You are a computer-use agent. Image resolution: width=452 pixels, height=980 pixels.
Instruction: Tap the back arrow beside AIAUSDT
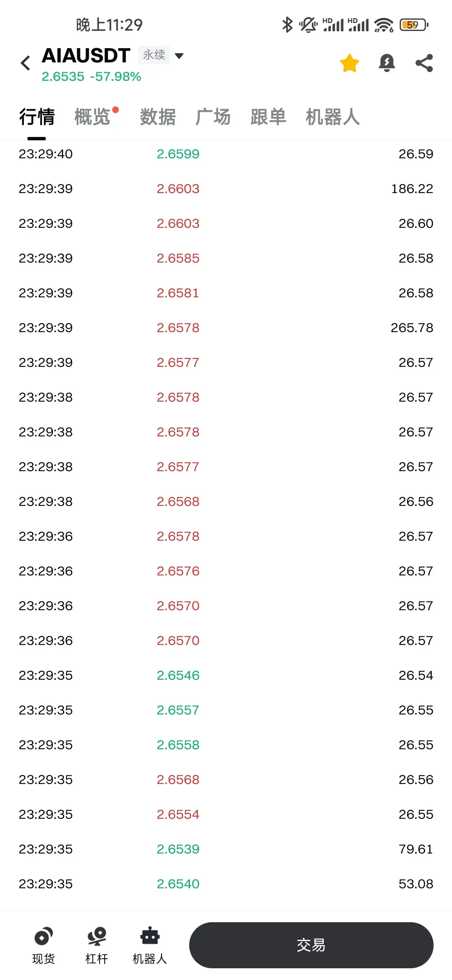point(26,63)
